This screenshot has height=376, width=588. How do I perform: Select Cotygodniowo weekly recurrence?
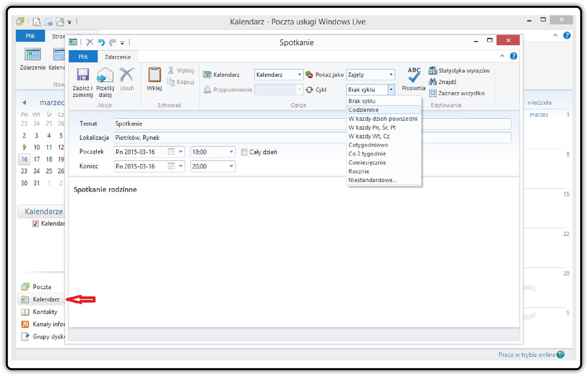point(384,145)
